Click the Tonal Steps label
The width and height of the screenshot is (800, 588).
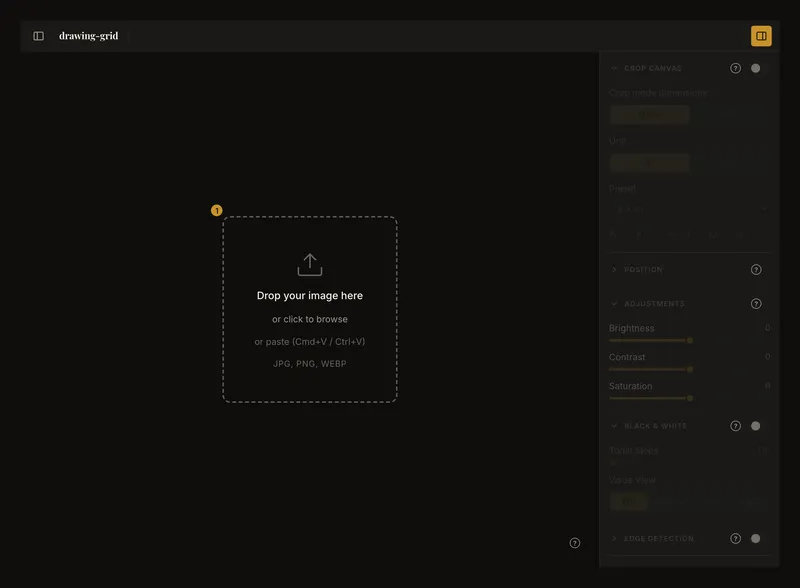pyautogui.click(x=634, y=450)
